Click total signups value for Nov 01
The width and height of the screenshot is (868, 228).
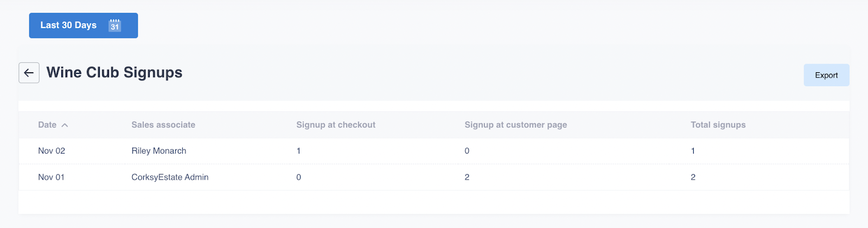(x=693, y=177)
